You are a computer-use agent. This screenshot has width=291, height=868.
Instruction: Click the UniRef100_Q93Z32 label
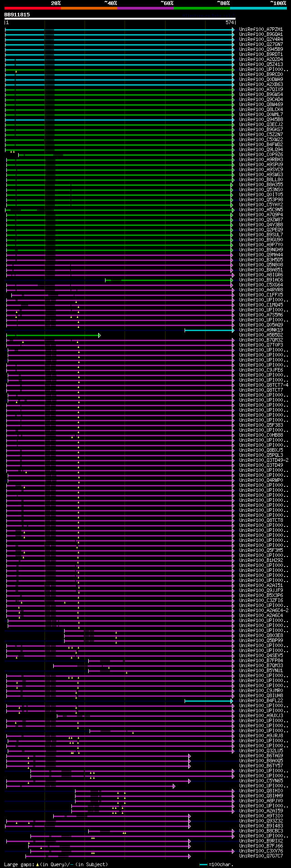tap(261, 821)
